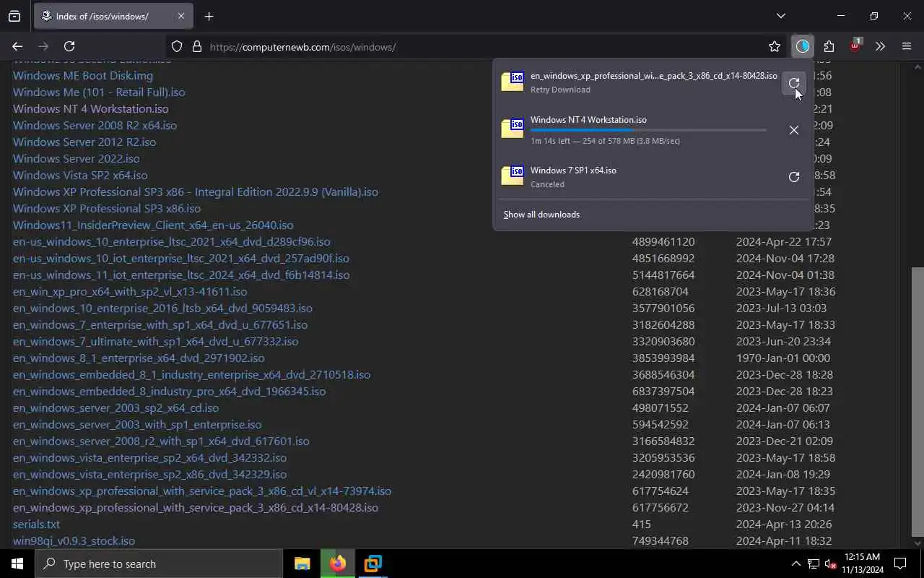Open en_windows_vista_enterprise_sp2_x86 link
This screenshot has height=578, width=924.
(149, 474)
